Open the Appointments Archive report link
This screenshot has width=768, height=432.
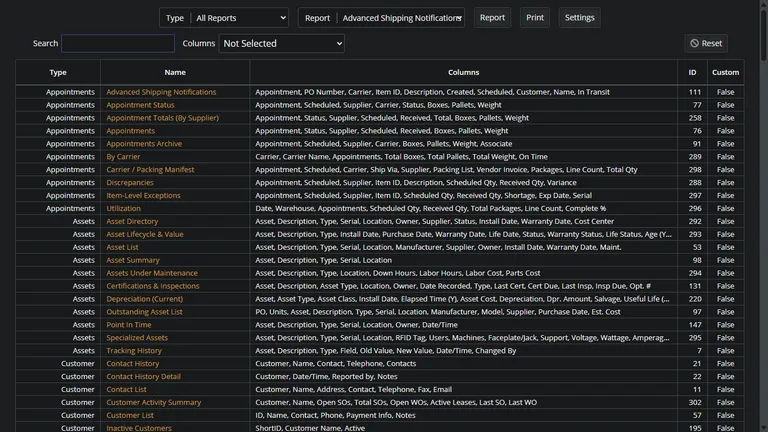coord(144,144)
